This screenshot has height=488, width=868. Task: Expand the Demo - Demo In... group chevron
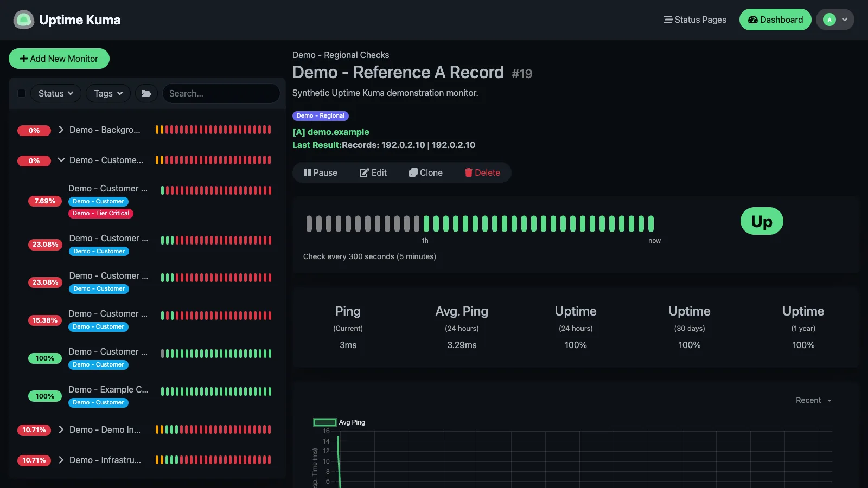pyautogui.click(x=61, y=429)
